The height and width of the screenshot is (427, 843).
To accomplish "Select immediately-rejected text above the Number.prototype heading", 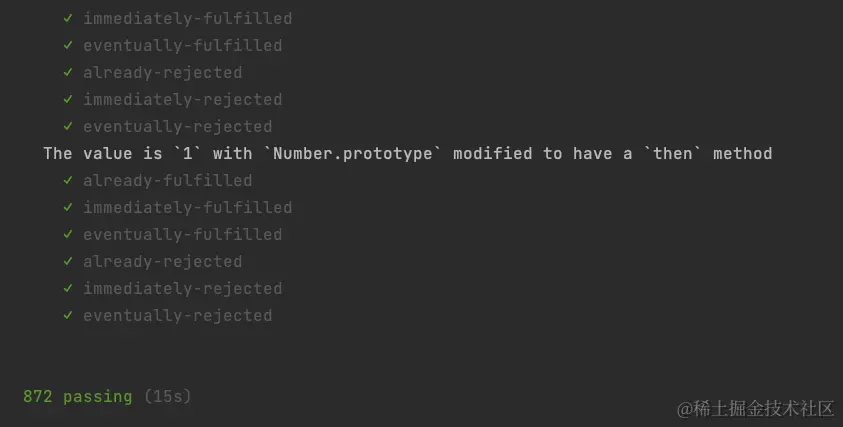I will [182, 100].
